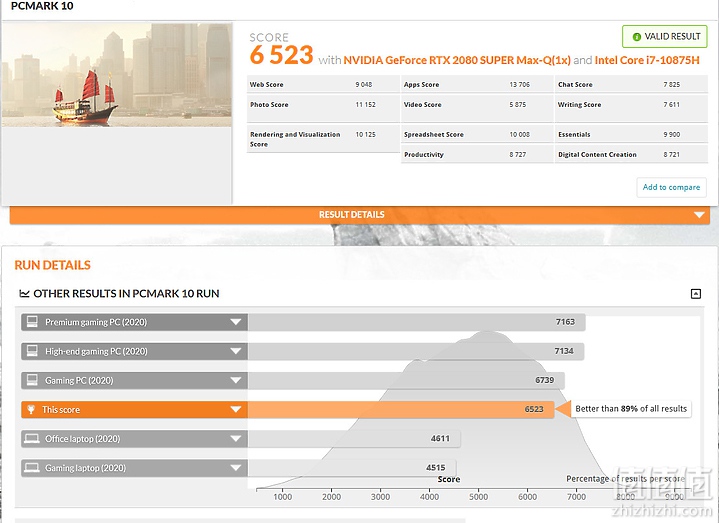719x523 pixels.
Task: Expand the Result Details arrow on orange bar
Action: pyautogui.click(x=699, y=215)
